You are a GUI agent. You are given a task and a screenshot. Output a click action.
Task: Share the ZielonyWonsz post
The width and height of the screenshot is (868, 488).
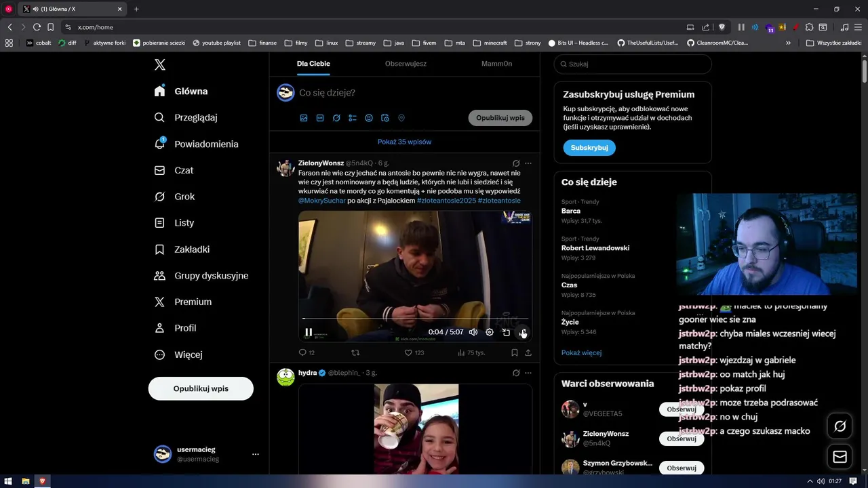click(x=528, y=352)
